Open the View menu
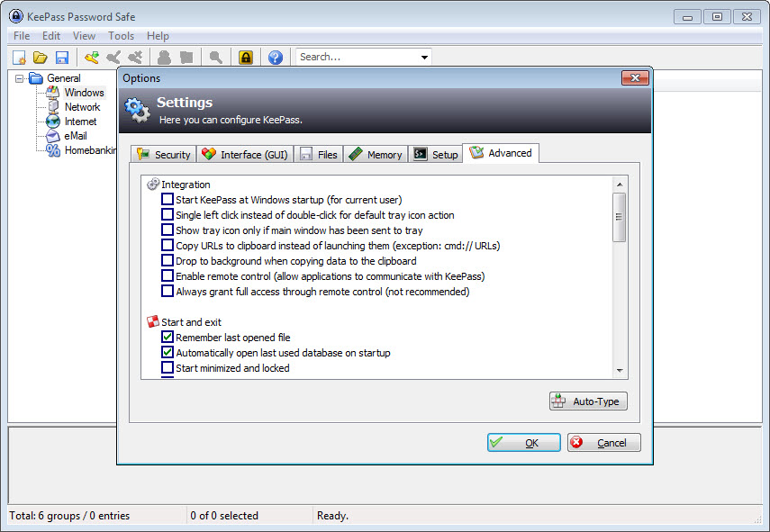This screenshot has width=770, height=532. click(x=84, y=36)
